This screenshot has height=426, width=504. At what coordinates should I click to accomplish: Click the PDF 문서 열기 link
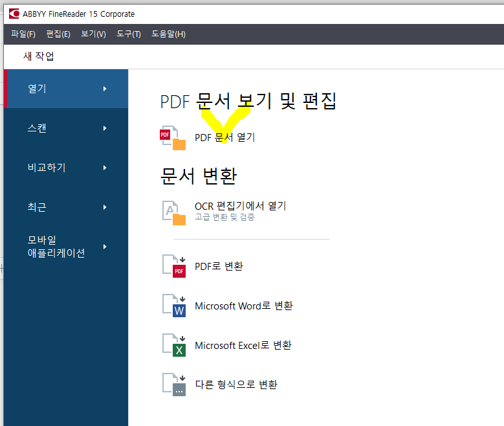click(225, 138)
